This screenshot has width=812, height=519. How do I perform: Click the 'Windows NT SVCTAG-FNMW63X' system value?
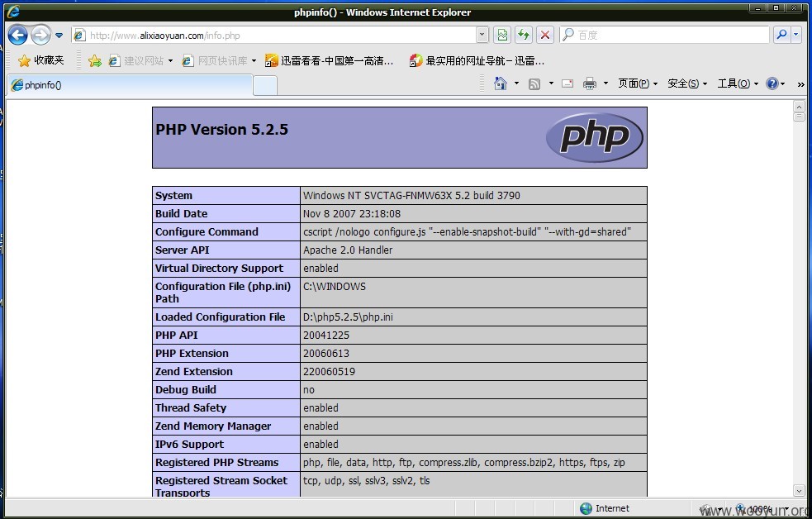click(x=411, y=195)
